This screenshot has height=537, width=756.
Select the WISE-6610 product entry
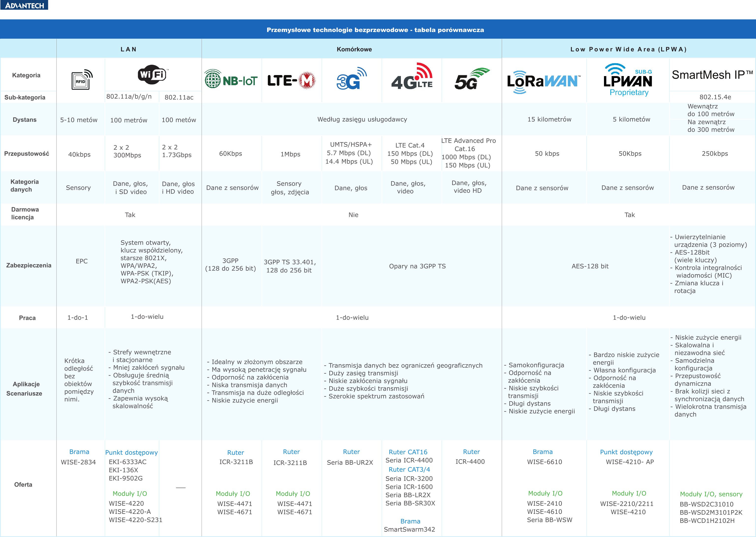[544, 462]
